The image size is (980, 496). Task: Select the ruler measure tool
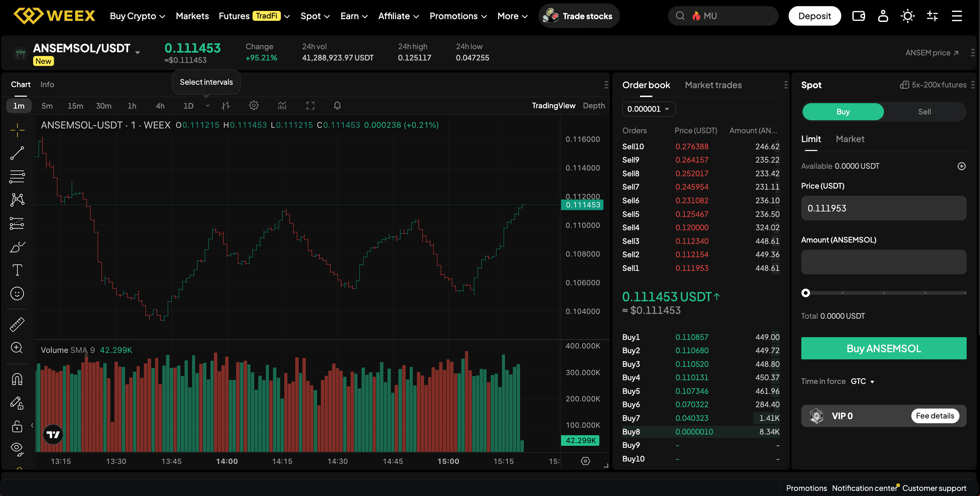point(17,325)
